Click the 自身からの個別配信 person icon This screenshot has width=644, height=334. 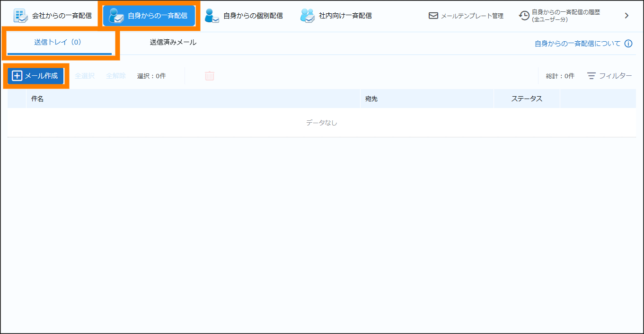pyautogui.click(x=212, y=16)
